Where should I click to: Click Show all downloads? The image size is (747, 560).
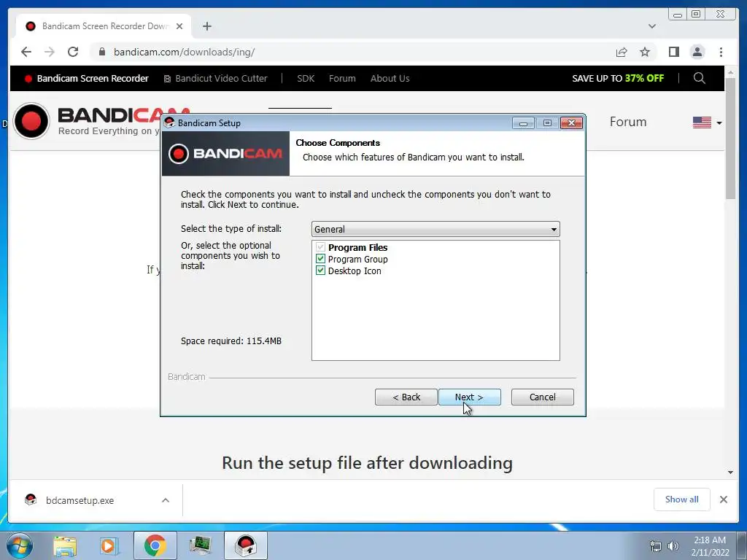tap(682, 499)
